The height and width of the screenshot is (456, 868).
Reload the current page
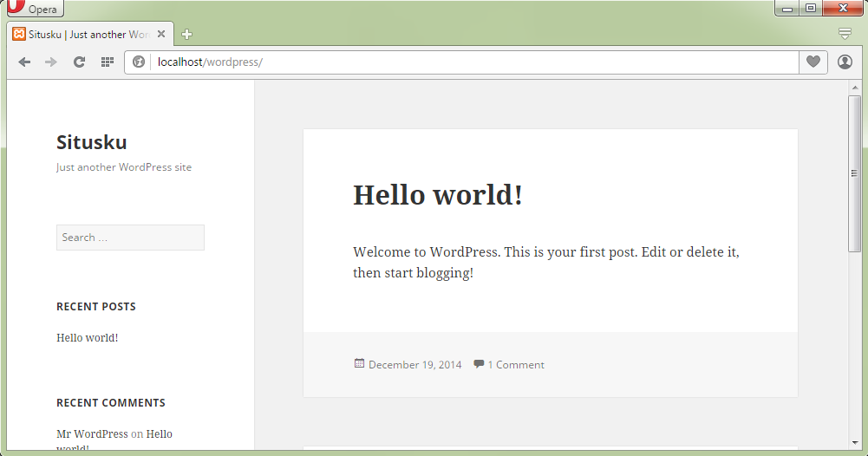pyautogui.click(x=79, y=62)
